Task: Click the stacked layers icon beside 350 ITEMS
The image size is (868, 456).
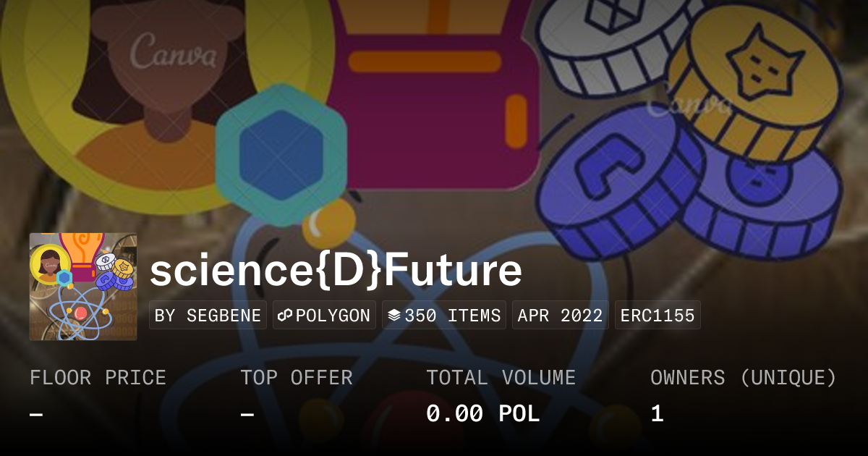Action: click(x=394, y=316)
